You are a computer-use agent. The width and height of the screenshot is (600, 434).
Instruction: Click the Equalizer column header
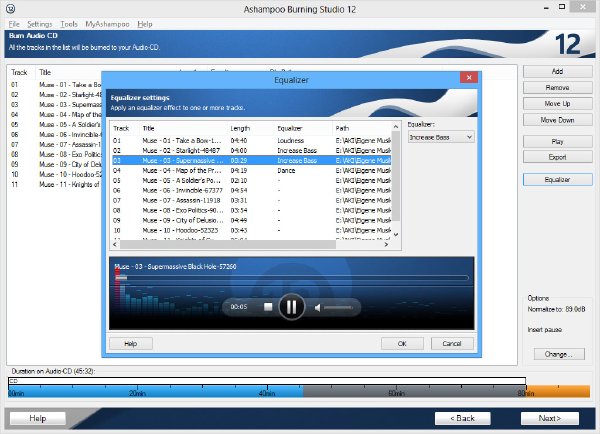[x=303, y=128]
